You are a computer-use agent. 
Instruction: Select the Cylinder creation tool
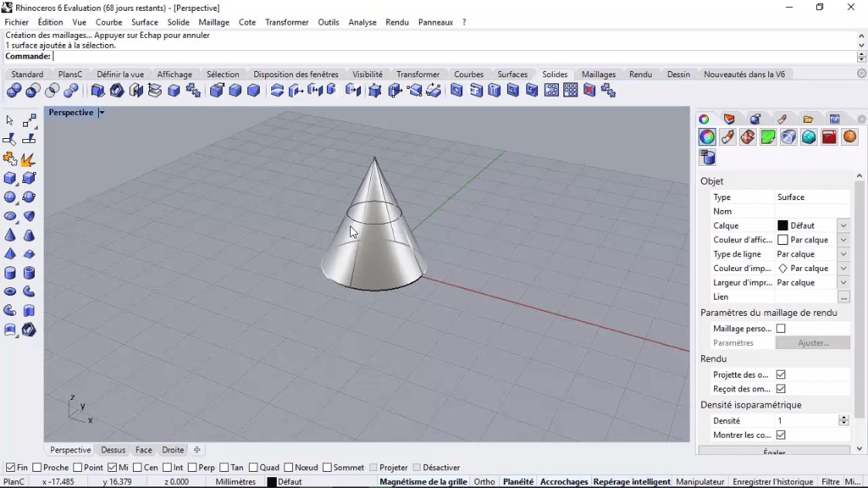coord(10,273)
